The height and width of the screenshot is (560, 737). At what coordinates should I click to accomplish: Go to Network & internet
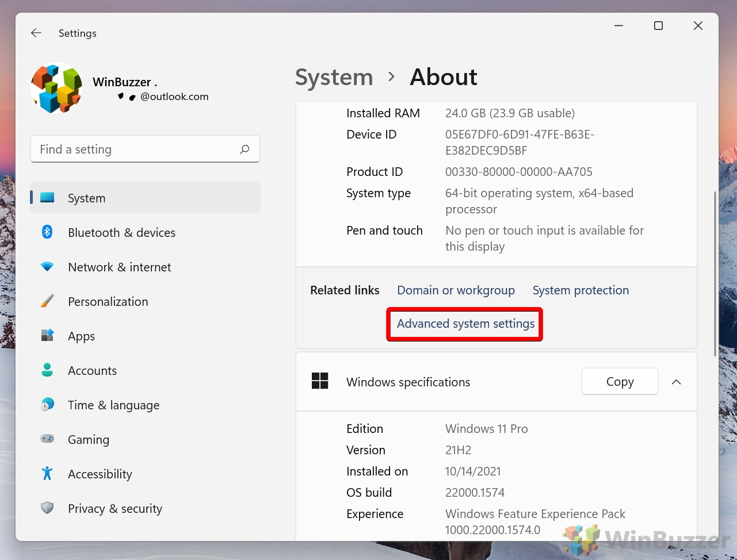145,267
